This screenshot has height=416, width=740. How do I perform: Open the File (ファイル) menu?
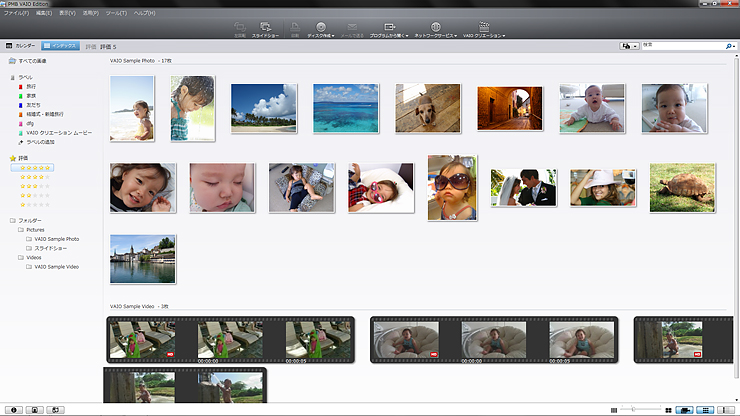[x=16, y=13]
